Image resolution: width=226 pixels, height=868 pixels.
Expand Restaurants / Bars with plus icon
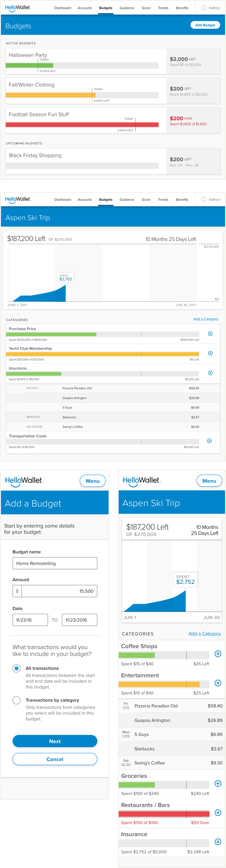(x=217, y=813)
